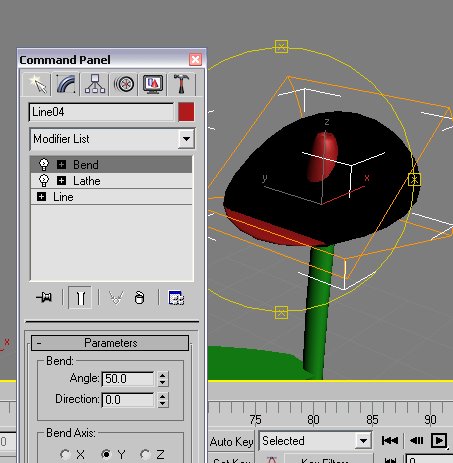Click the Make Unique icon
Screen dimensions: 453x463
[x=116, y=297]
